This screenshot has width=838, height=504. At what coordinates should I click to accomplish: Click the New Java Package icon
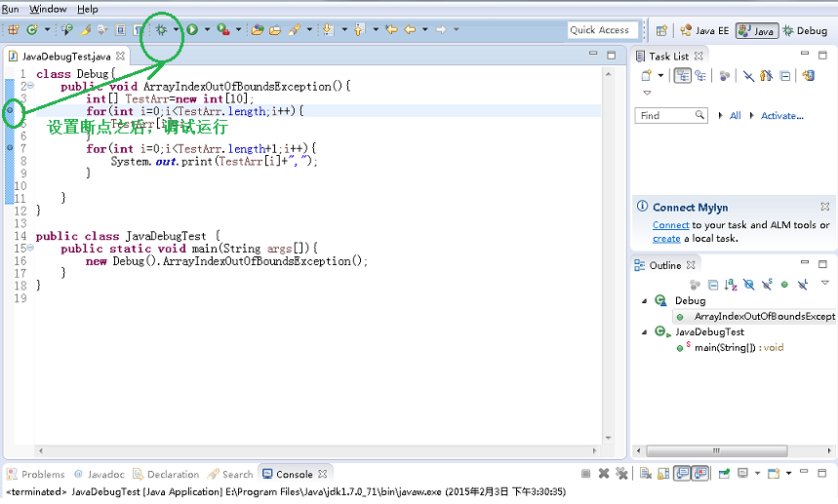point(14,29)
